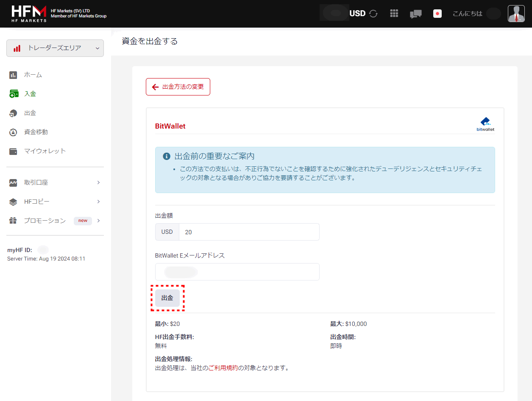Click the red bar-chart icon in dropdown
Image resolution: width=532 pixels, height=401 pixels.
(x=17, y=48)
